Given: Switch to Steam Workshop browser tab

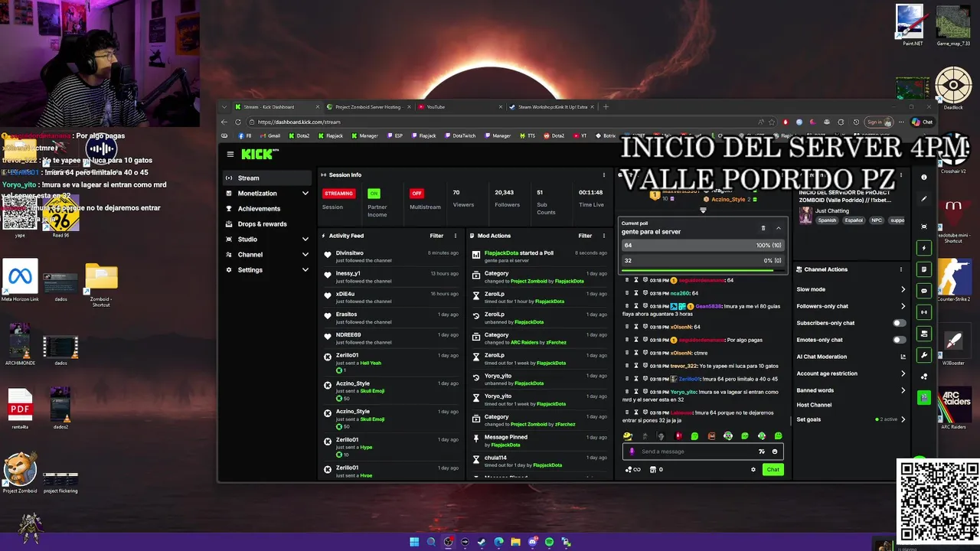Looking at the screenshot, I should tap(553, 107).
